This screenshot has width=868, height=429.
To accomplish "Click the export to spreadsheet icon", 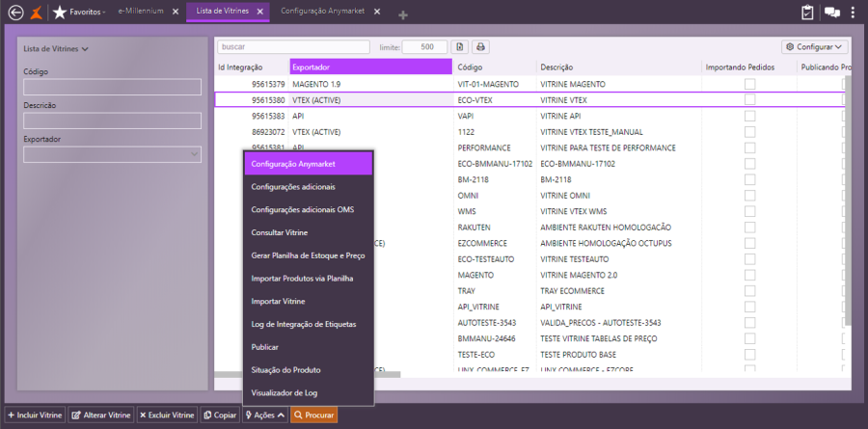I will (459, 47).
